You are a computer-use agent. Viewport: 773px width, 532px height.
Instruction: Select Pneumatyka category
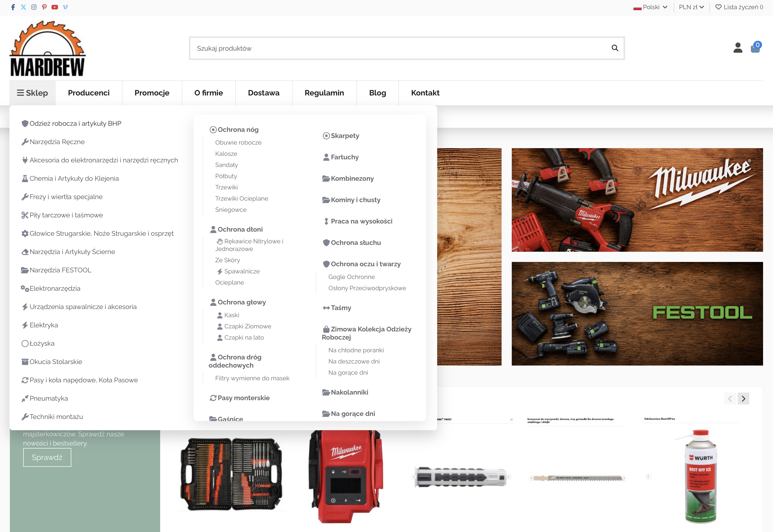pyautogui.click(x=45, y=398)
